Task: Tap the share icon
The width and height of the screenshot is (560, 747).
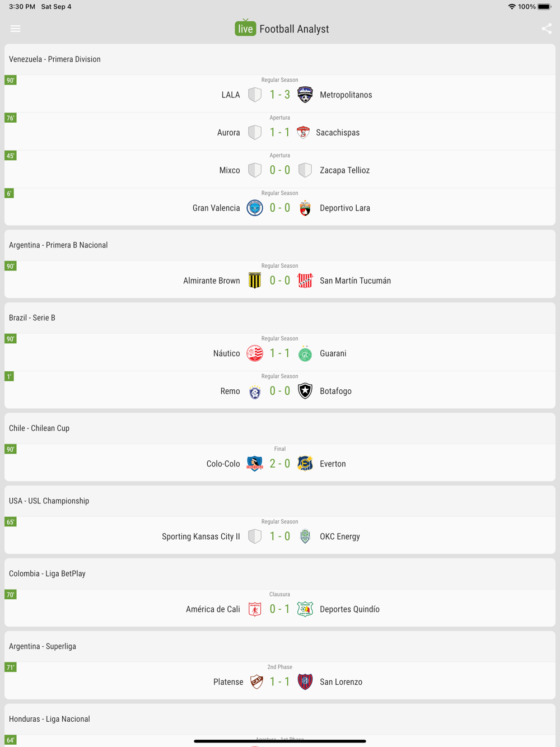Action: 547,29
